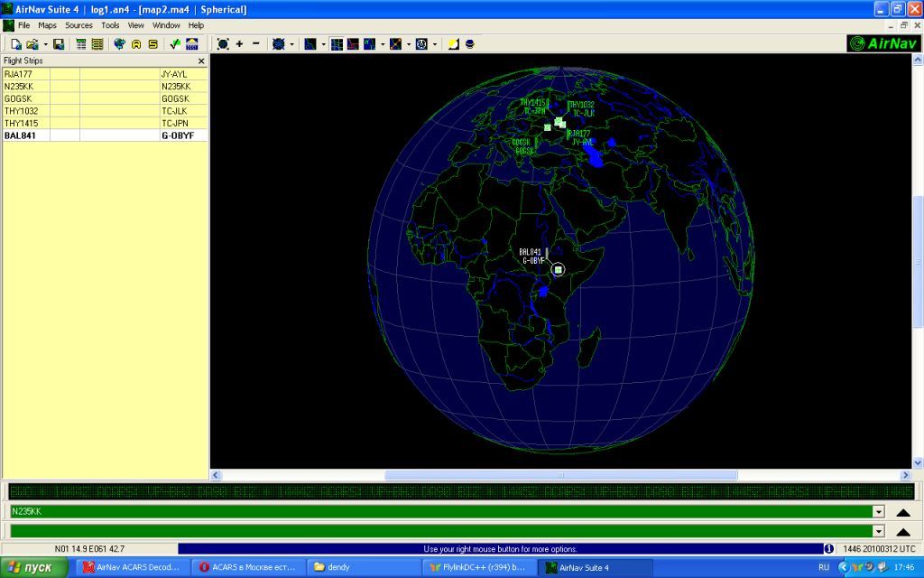Viewport: 924px width, 578px height.
Task: Open the File menu
Action: [x=24, y=25]
